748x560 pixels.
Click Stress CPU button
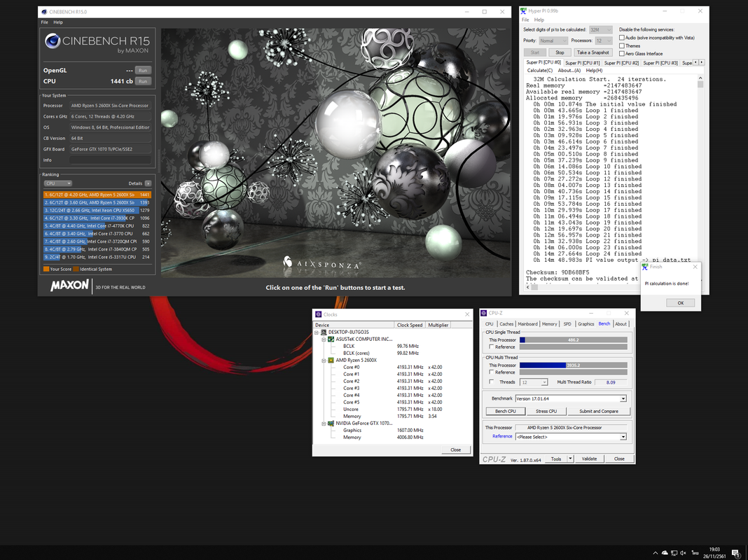[546, 412]
